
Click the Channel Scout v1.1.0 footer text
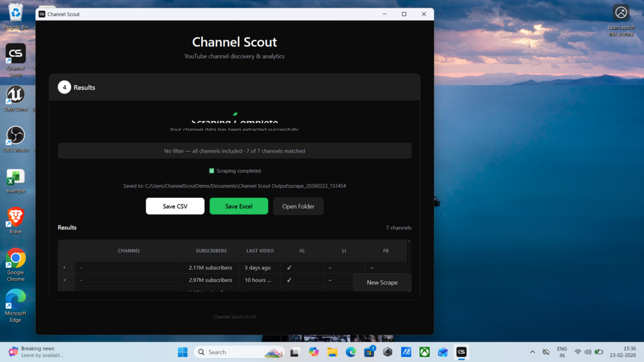pyautogui.click(x=235, y=317)
